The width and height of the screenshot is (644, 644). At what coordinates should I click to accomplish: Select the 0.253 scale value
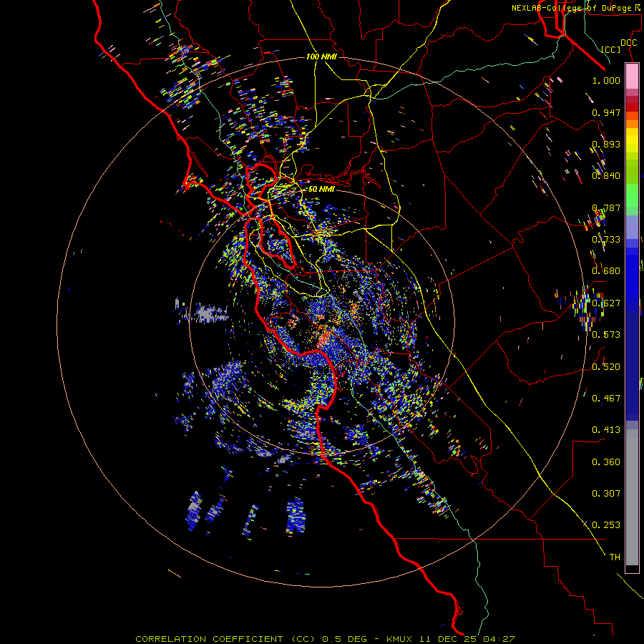coord(606,525)
